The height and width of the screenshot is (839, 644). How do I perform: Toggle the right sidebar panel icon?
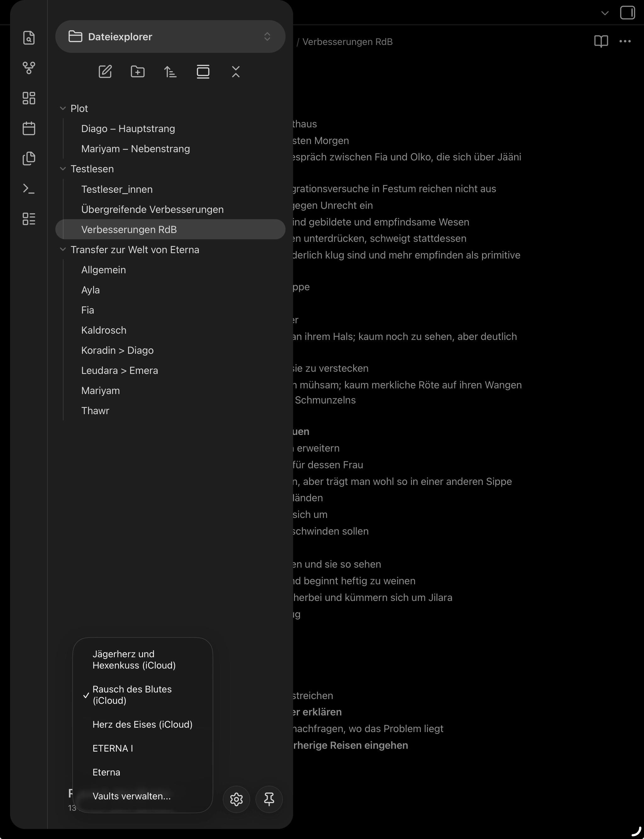point(628,13)
